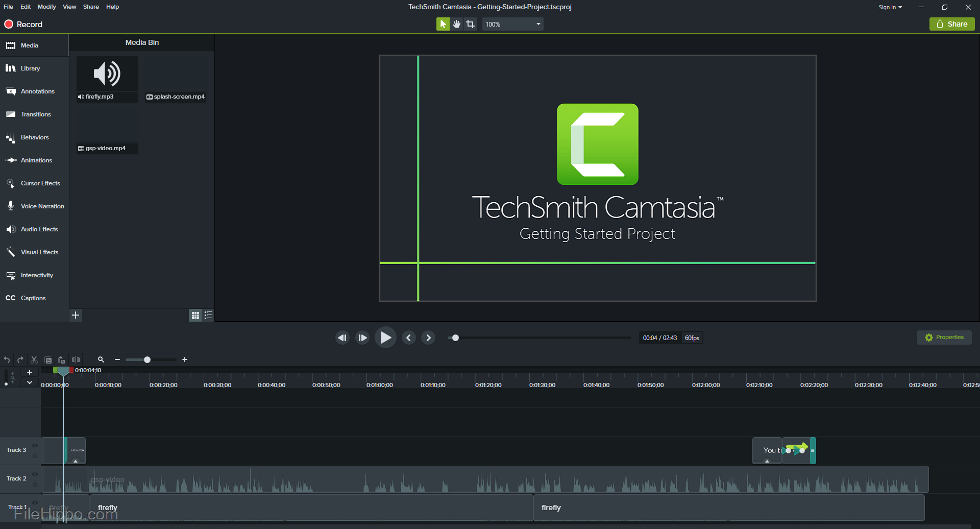Hide Track 2 with its eye toggle

[x=35, y=474]
